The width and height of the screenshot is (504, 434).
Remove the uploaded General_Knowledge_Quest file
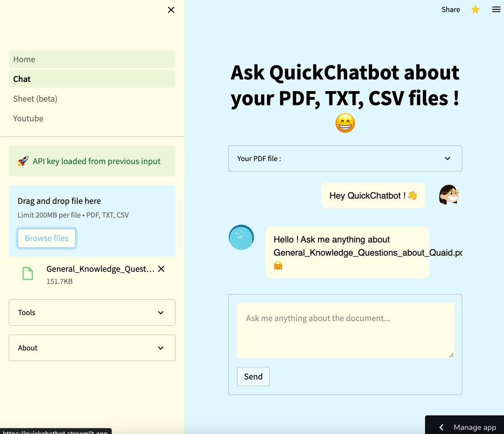161,269
